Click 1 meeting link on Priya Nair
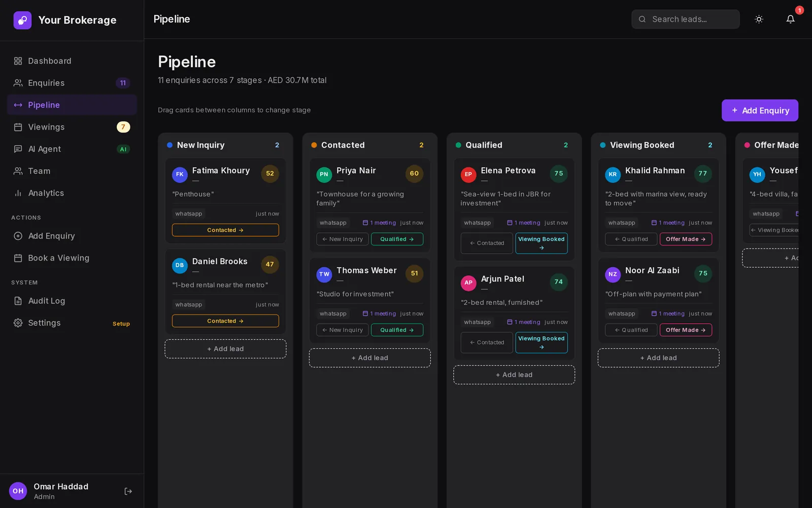Image resolution: width=812 pixels, height=508 pixels. (x=380, y=223)
